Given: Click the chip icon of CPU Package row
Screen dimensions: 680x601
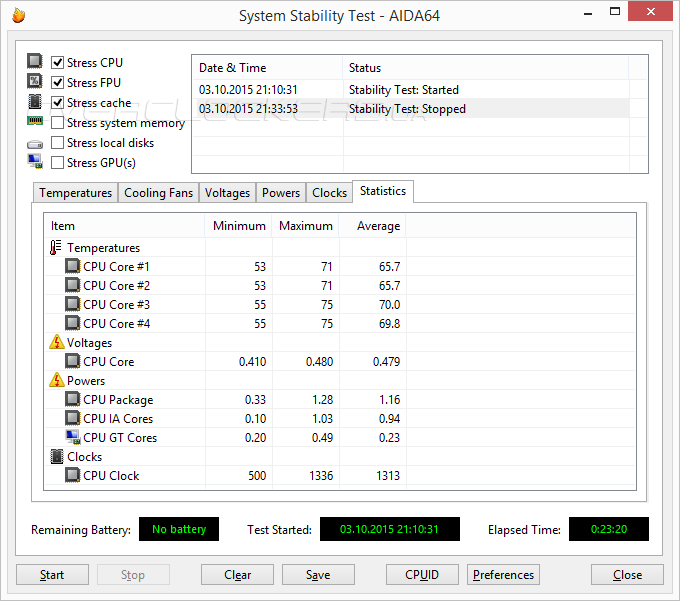Looking at the screenshot, I should (x=72, y=399).
